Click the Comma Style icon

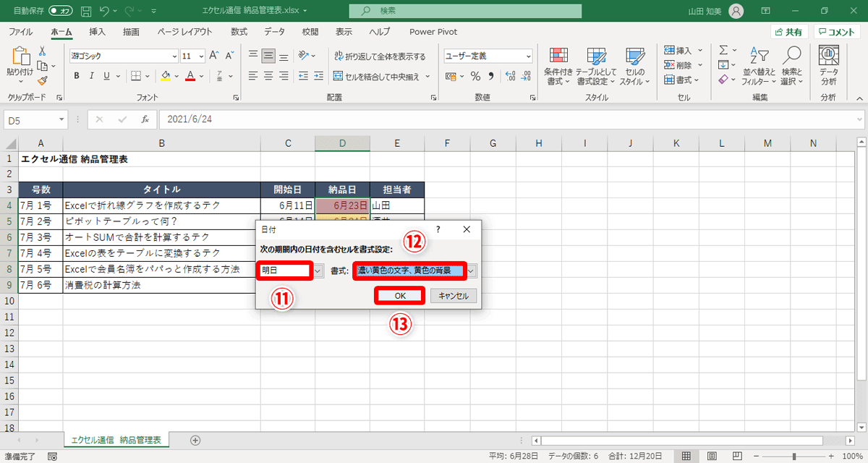click(491, 76)
